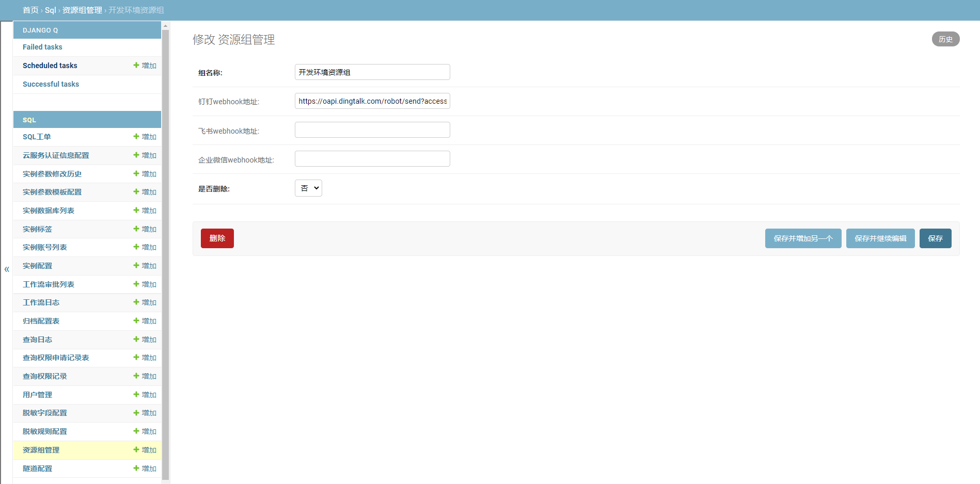This screenshot has width=980, height=484.
Task: Go to 首页 in the breadcrumb
Action: (30, 10)
